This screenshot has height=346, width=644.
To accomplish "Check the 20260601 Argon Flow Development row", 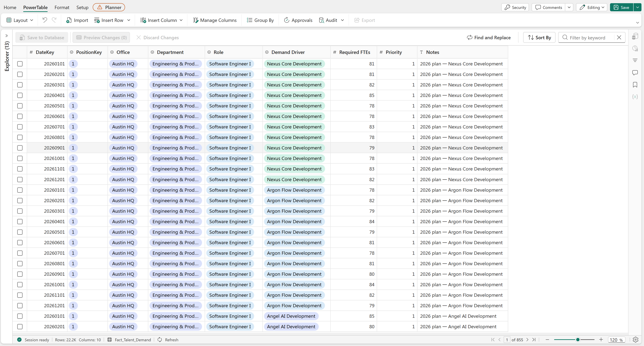I will [20, 243].
